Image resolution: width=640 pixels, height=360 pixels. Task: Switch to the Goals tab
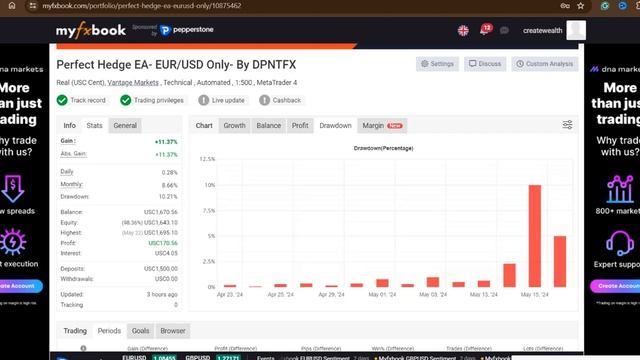tap(140, 331)
